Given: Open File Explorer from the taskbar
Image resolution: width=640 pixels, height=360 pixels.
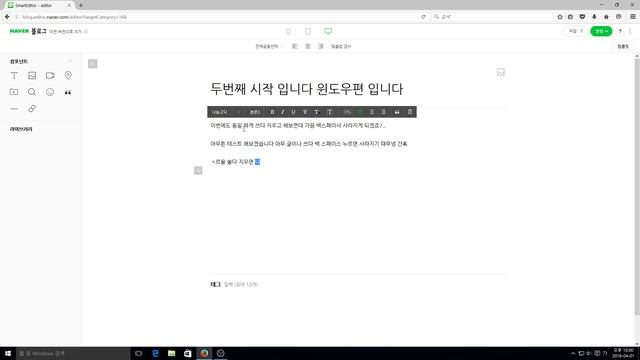Looking at the screenshot, I should tap(171, 353).
